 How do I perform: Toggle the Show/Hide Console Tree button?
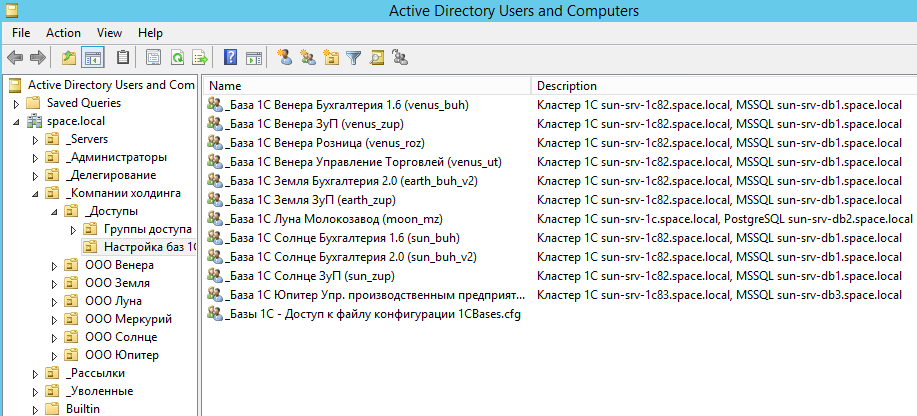point(93,58)
